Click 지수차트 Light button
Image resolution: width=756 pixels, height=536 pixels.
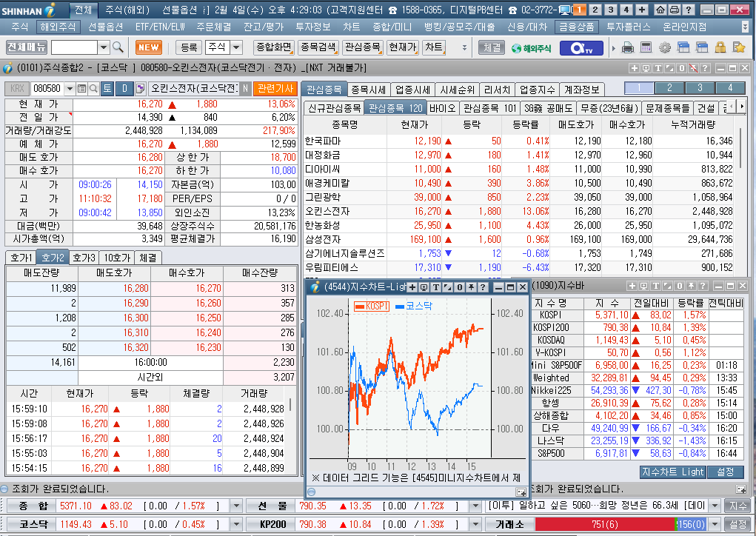[672, 472]
